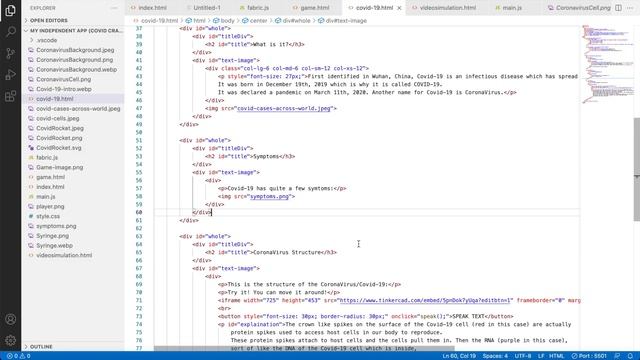Click the LF end-of-line status item
Viewport: 640px width, 360px height.
tap(541, 356)
